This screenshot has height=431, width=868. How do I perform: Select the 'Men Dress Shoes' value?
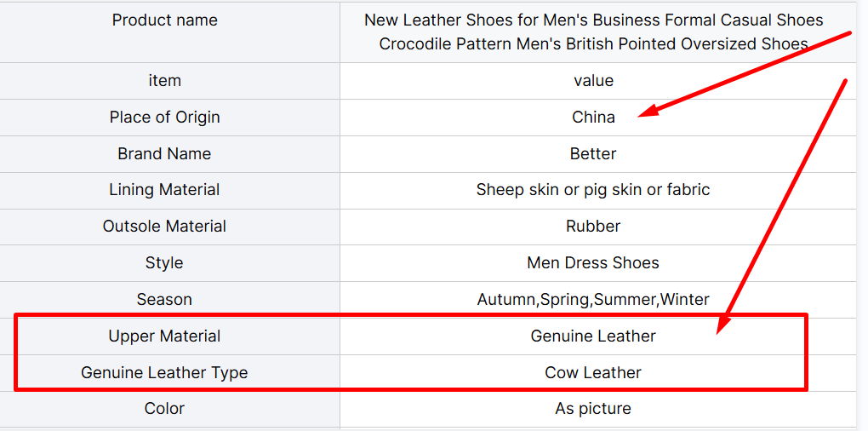coord(593,263)
